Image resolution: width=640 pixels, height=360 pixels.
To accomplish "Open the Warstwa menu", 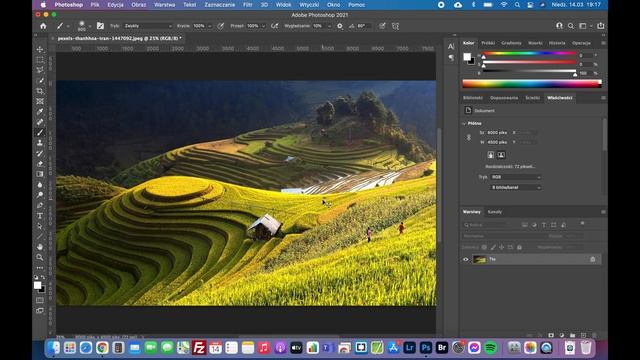I will point(164,5).
